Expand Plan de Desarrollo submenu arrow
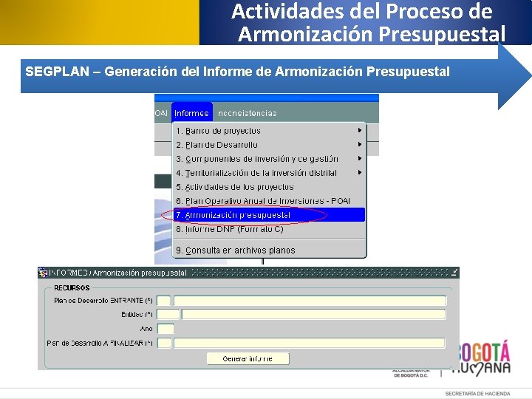This screenshot has height=399, width=532. point(360,145)
